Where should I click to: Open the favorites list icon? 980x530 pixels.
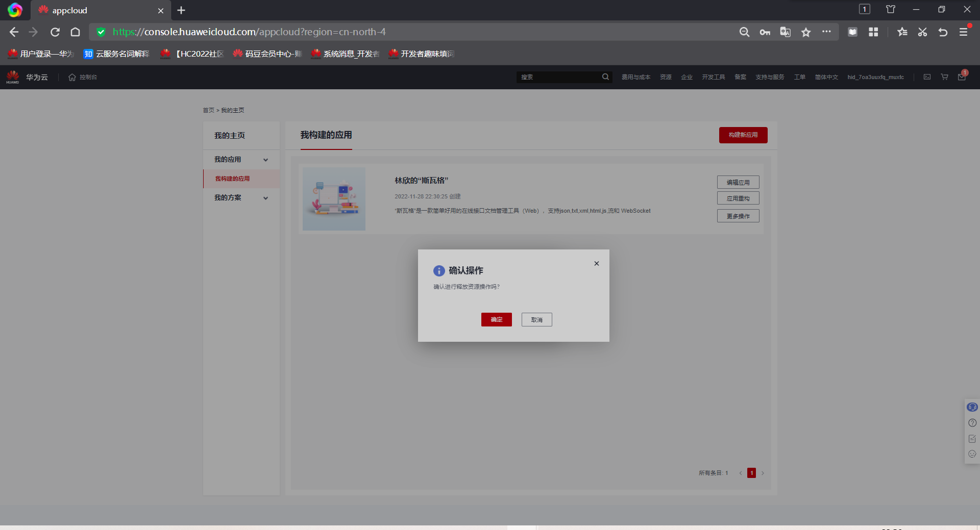tap(902, 32)
